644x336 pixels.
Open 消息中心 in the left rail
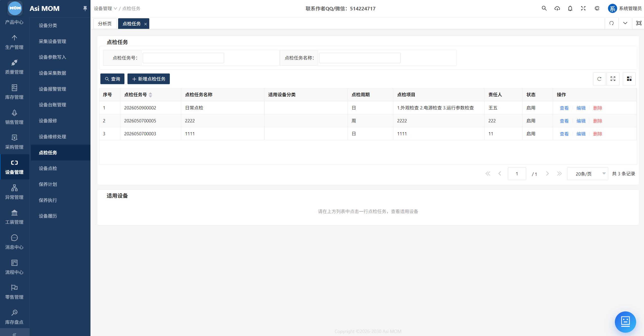(14, 242)
